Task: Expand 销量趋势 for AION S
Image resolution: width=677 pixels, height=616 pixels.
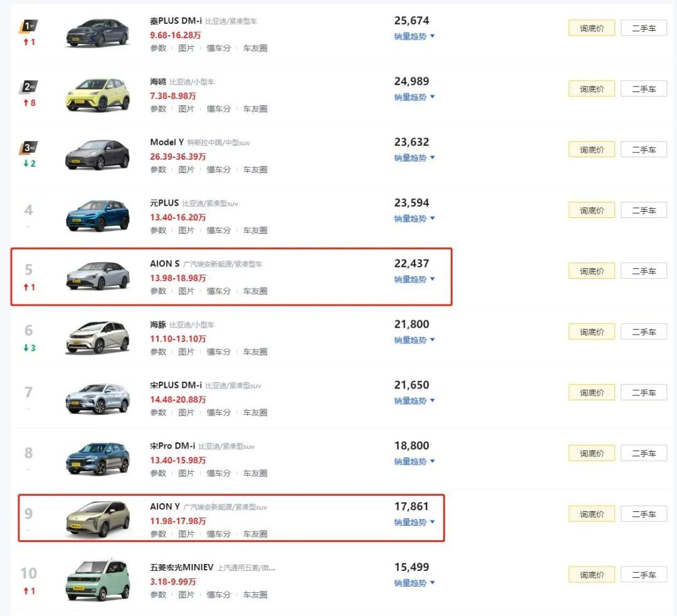Action: pyautogui.click(x=414, y=279)
